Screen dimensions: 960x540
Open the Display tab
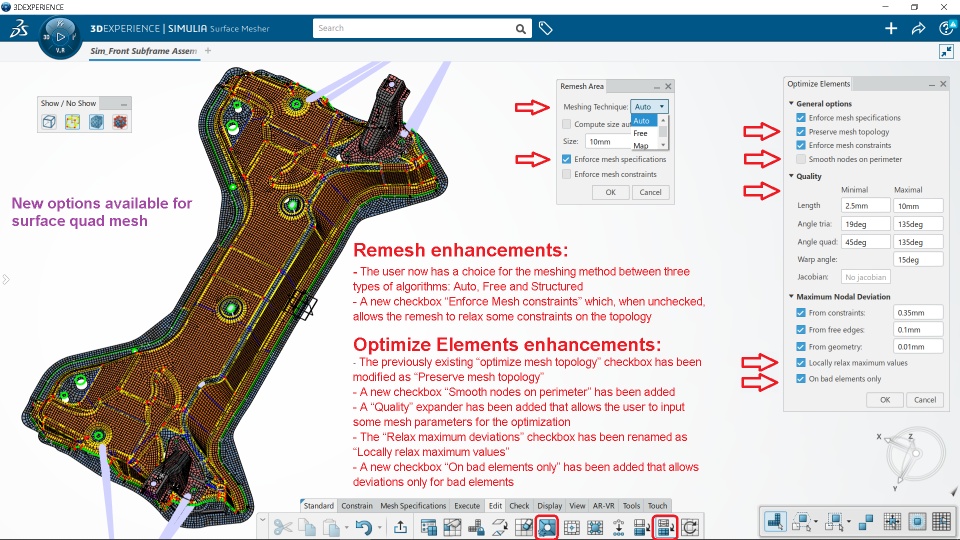(550, 506)
